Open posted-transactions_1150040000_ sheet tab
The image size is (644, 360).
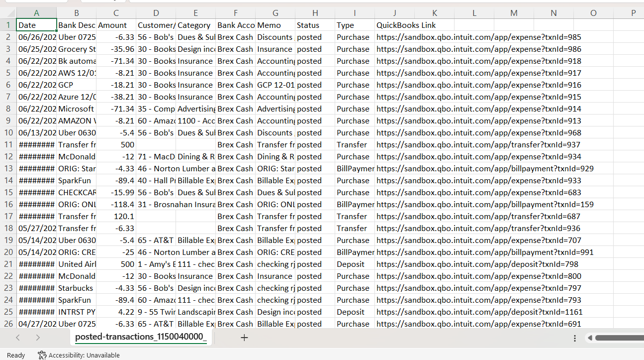coord(141,337)
